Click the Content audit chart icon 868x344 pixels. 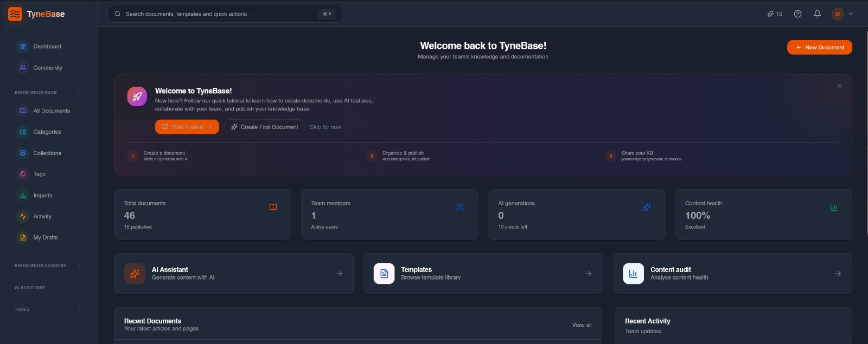[x=633, y=274]
